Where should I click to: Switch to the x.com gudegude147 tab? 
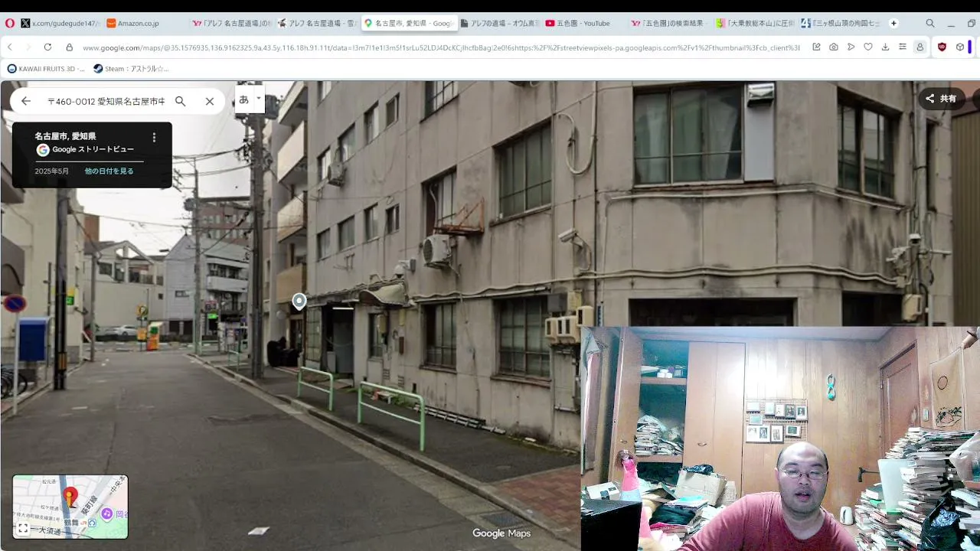click(x=60, y=24)
